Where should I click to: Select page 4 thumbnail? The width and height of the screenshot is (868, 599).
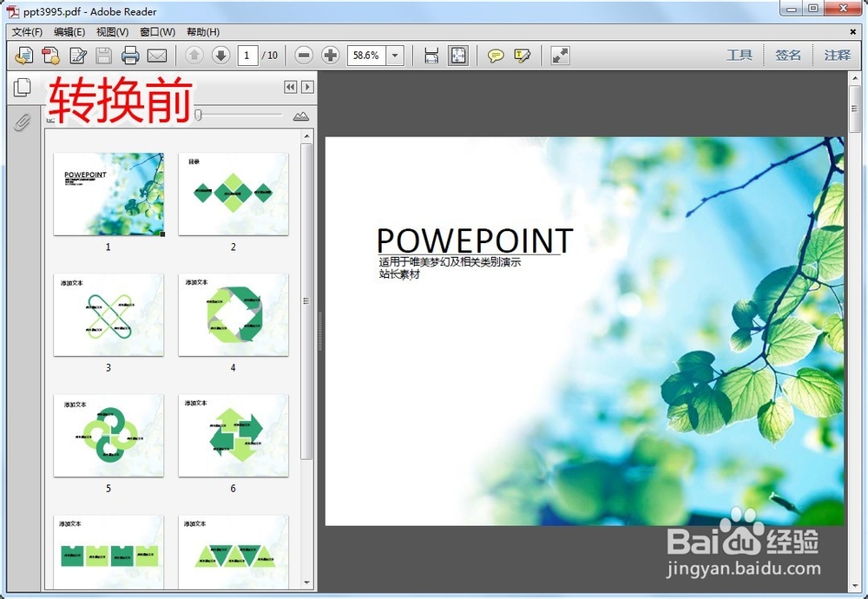[x=233, y=314]
